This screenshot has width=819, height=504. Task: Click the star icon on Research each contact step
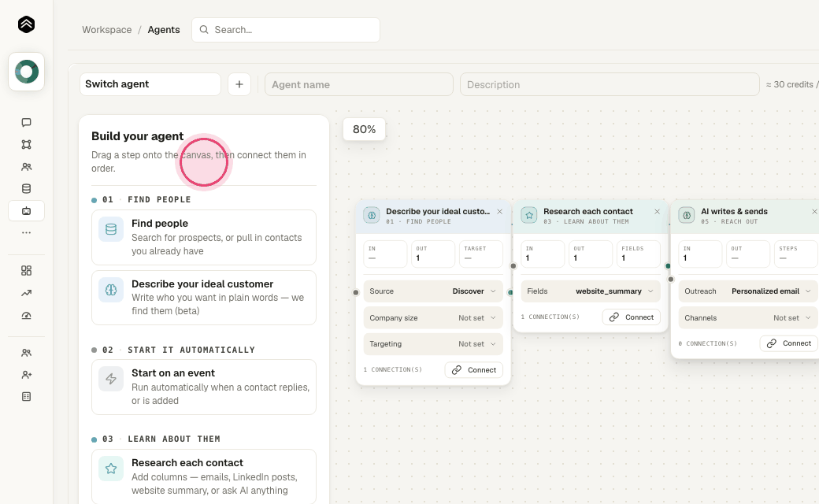click(x=111, y=469)
